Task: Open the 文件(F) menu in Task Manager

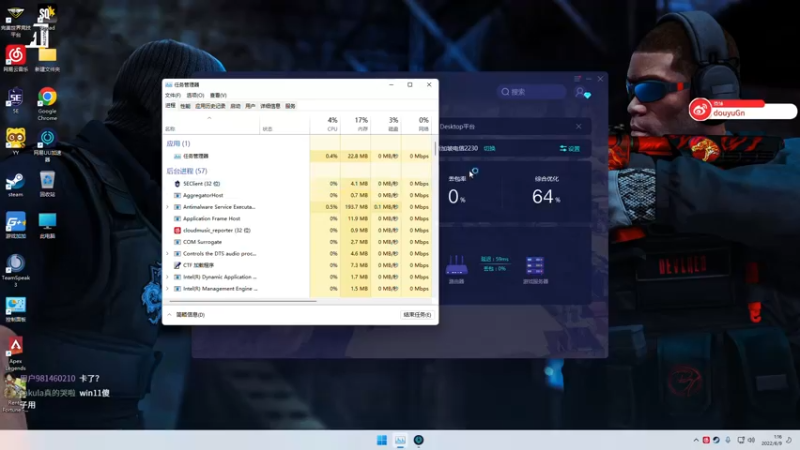Action: point(172,95)
